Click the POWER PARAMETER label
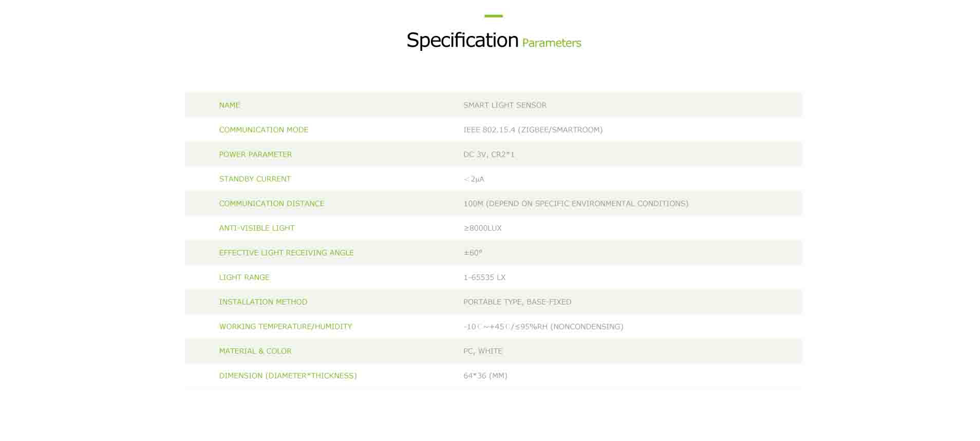The image size is (980, 441). 255,155
